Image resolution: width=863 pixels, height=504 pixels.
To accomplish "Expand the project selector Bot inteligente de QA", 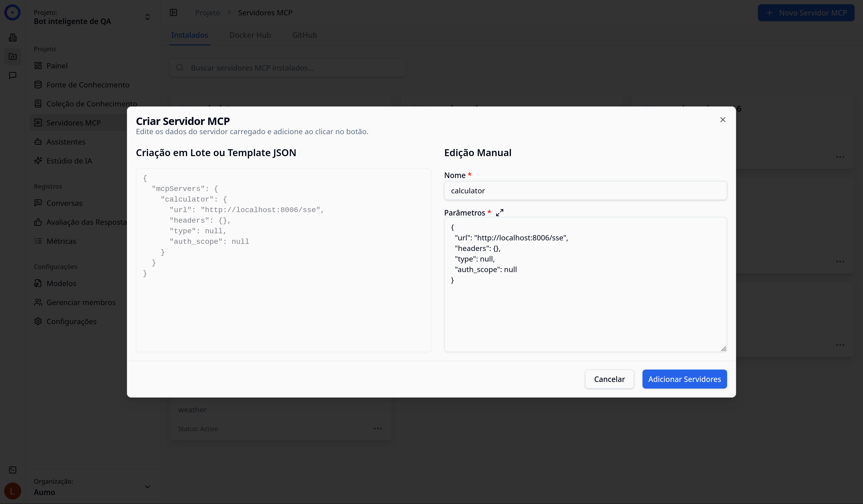I will 147,17.
